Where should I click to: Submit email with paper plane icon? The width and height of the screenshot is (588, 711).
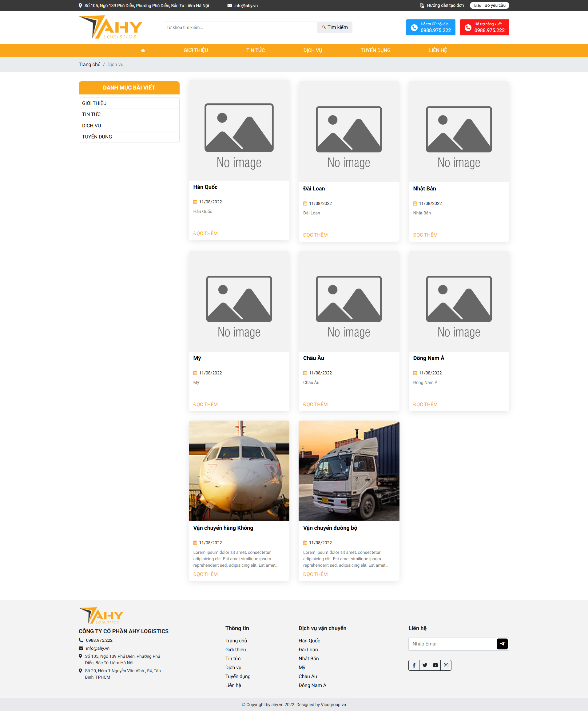point(502,644)
